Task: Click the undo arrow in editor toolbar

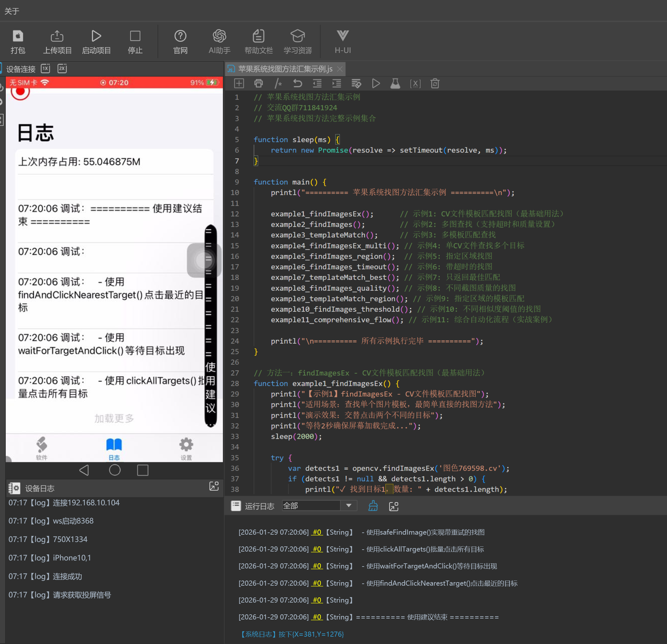Action: (x=297, y=83)
